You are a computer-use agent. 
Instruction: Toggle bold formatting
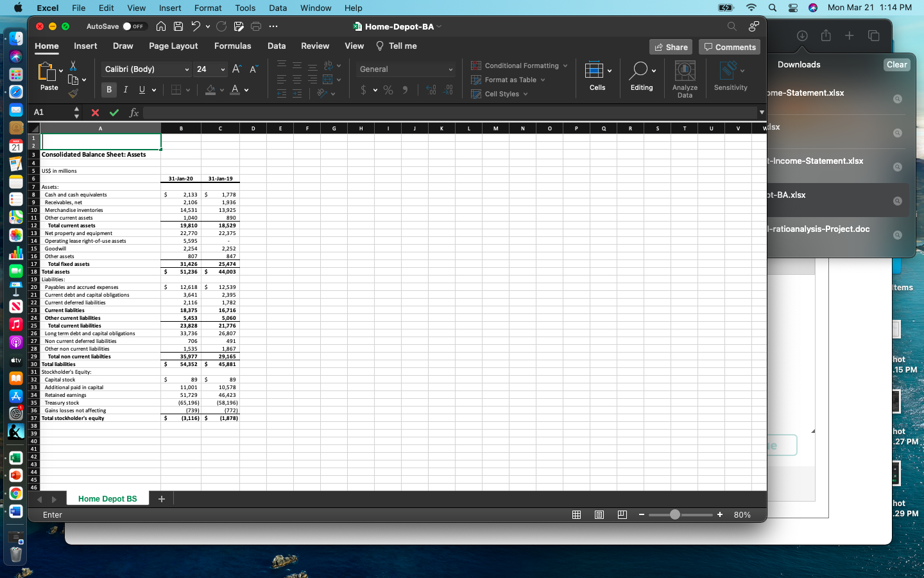tap(109, 89)
